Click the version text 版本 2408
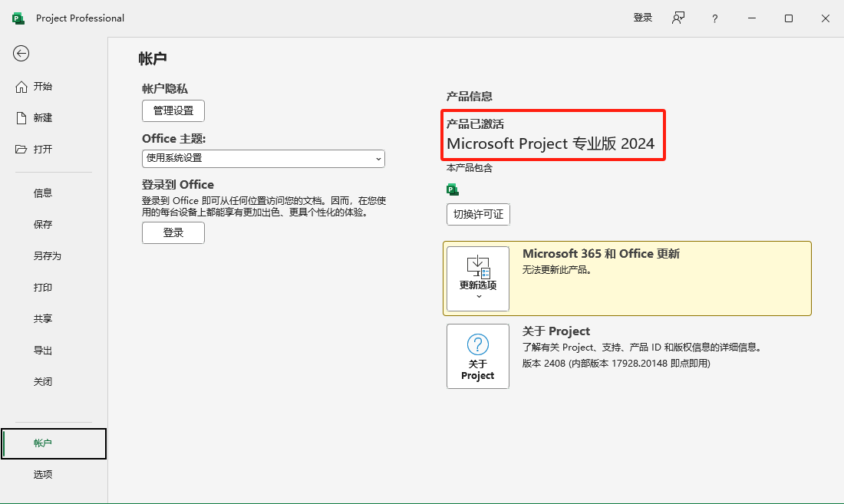 click(616, 364)
